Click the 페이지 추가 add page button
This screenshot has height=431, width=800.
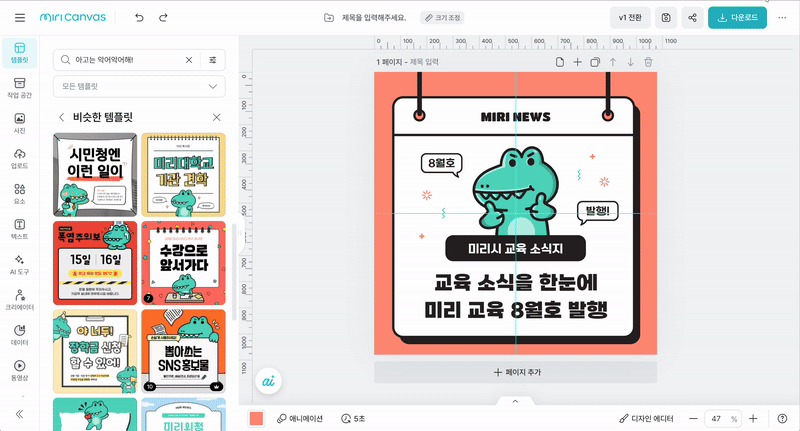coord(515,372)
